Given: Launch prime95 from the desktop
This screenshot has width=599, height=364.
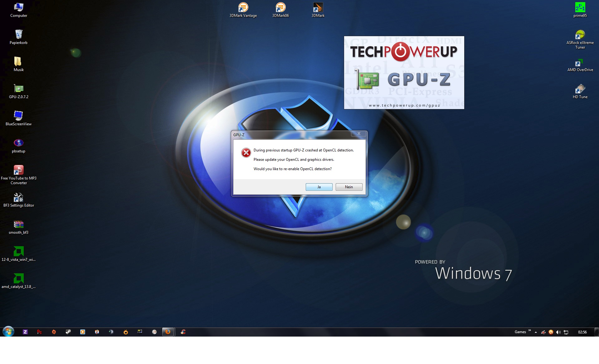Looking at the screenshot, I should click(x=580, y=8).
